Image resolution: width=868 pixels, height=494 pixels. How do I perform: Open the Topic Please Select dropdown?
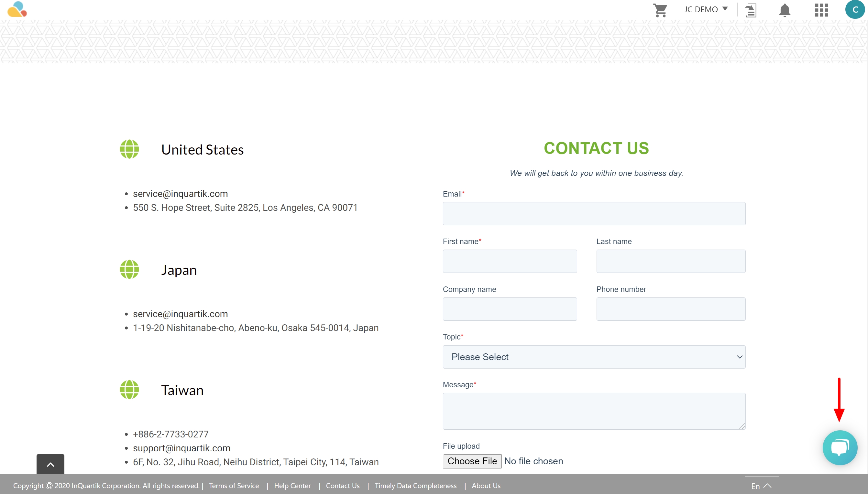pyautogui.click(x=594, y=357)
